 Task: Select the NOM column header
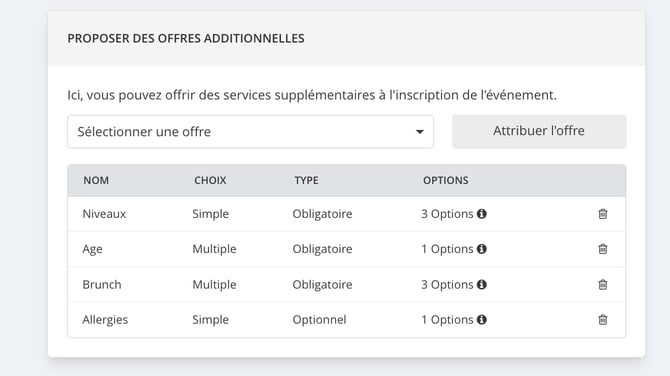[x=96, y=180]
